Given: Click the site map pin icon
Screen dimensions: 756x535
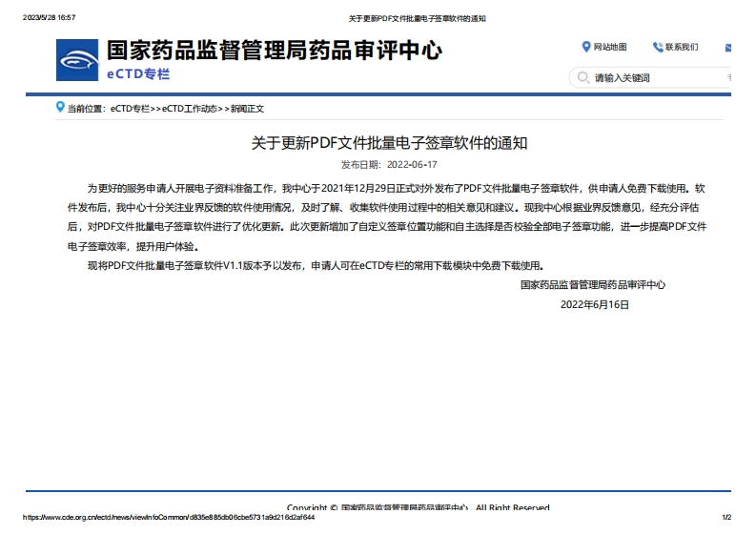Looking at the screenshot, I should (x=585, y=47).
